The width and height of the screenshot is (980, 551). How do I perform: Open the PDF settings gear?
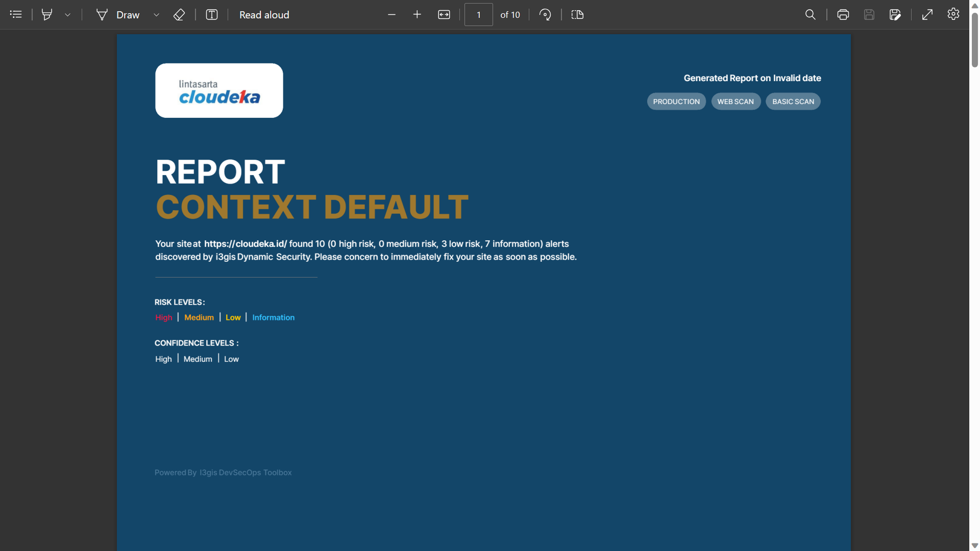pyautogui.click(x=953, y=14)
